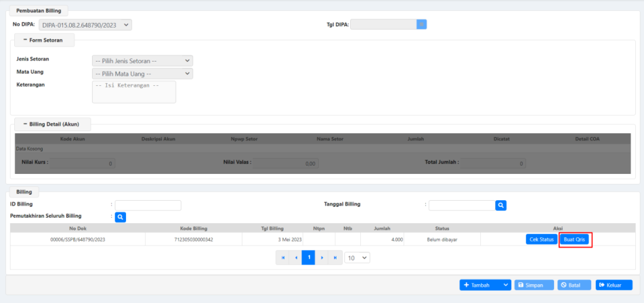Click the Cek Status button
Image resolution: width=644 pixels, height=303 pixels.
click(542, 239)
